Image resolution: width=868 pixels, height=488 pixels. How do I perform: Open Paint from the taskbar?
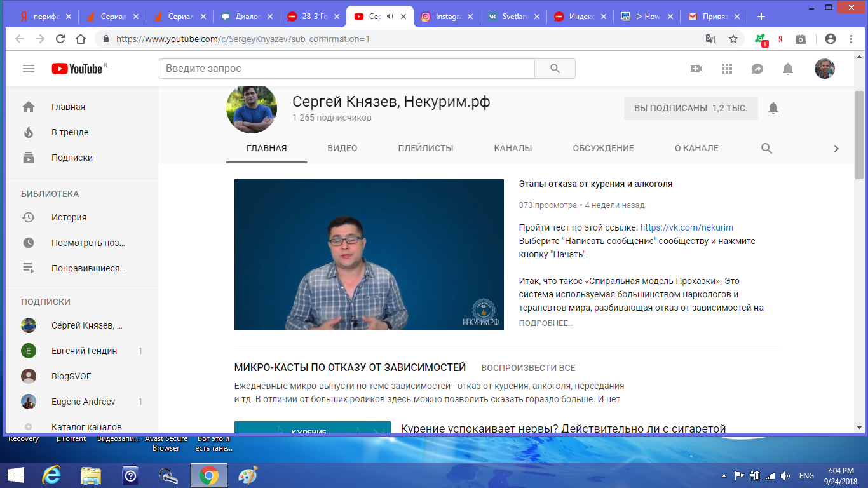pos(248,475)
